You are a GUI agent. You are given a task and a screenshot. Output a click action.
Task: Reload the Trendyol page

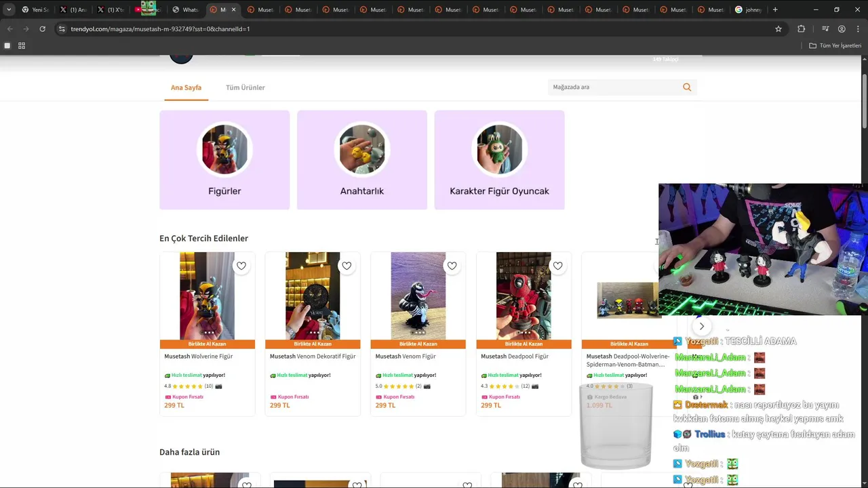[x=42, y=29]
